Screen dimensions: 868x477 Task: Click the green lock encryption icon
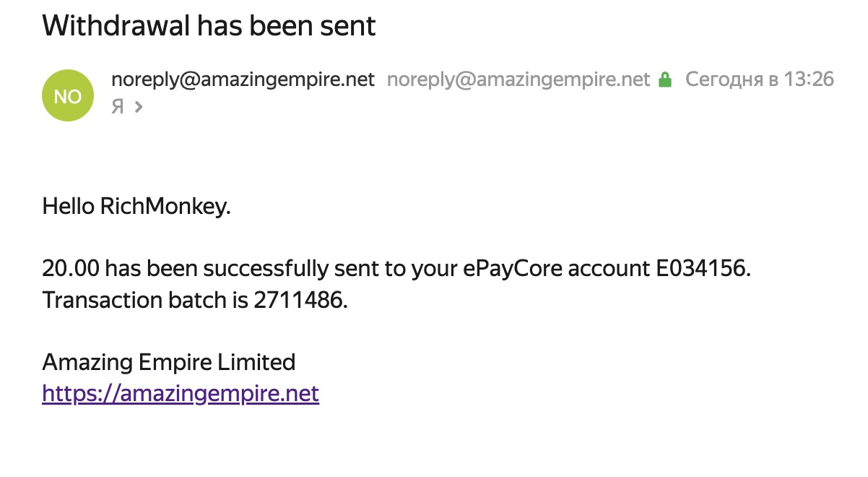[665, 79]
